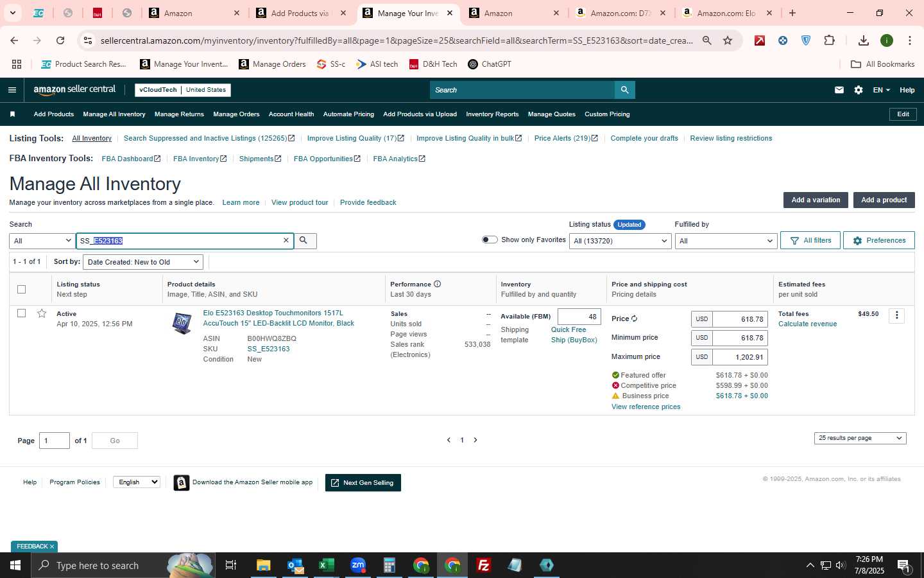Toggle Show only Favorites switch

pos(490,240)
